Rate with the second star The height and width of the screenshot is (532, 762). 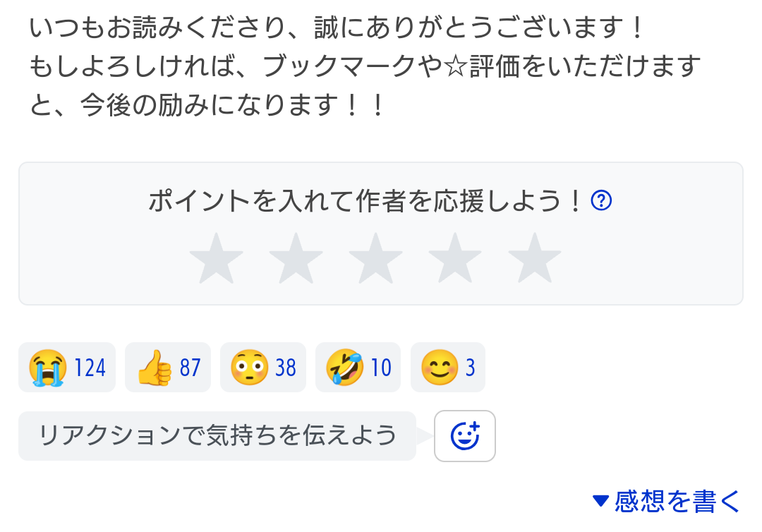(296, 258)
